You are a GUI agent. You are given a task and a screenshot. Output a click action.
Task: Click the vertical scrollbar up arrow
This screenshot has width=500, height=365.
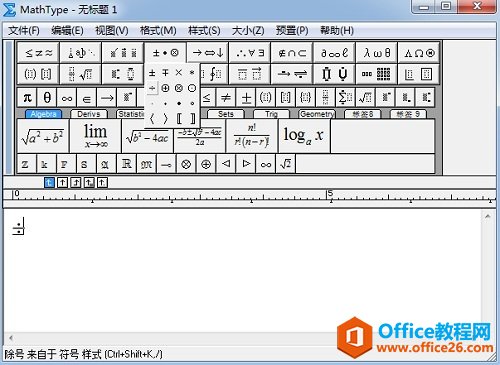pos(487,216)
